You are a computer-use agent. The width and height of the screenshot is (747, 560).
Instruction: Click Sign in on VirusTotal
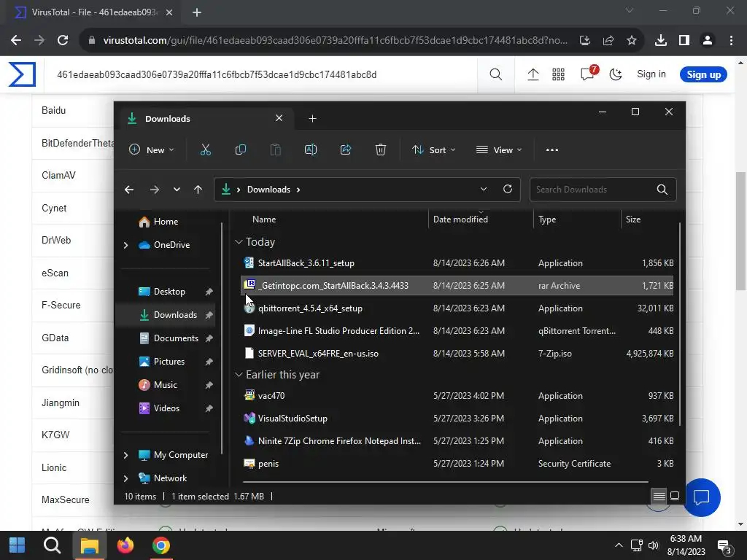click(651, 74)
